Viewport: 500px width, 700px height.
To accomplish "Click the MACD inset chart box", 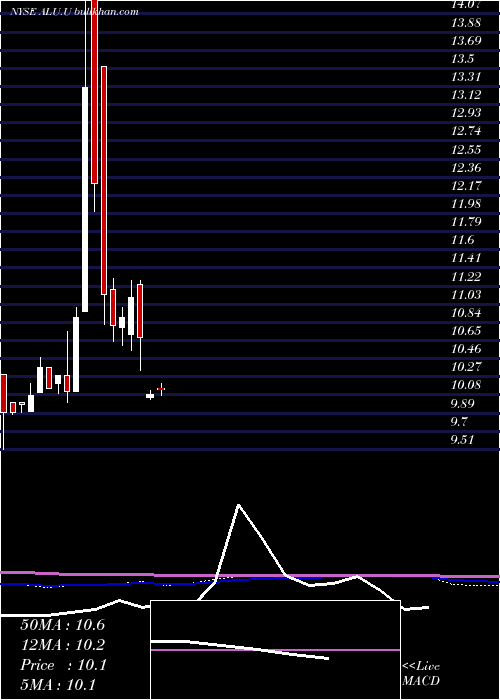I will point(275,650).
